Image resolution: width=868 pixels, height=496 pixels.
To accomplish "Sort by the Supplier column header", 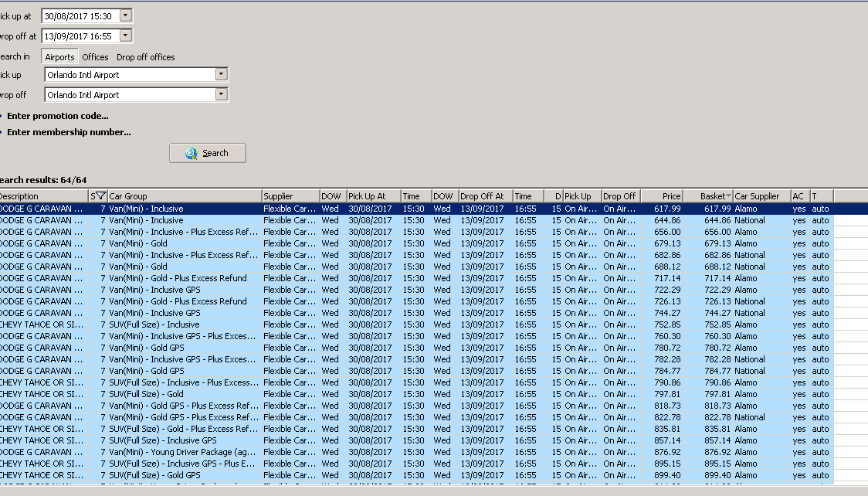I will pos(290,196).
